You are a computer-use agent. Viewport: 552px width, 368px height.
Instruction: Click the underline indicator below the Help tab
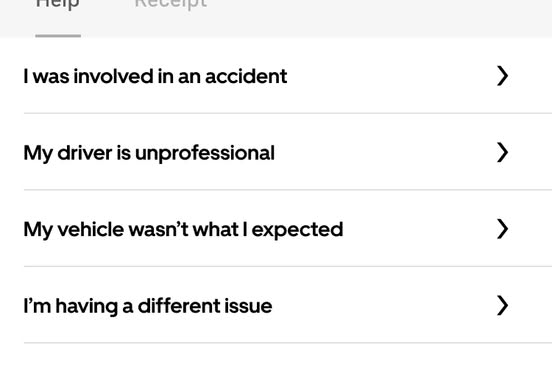[x=58, y=36]
